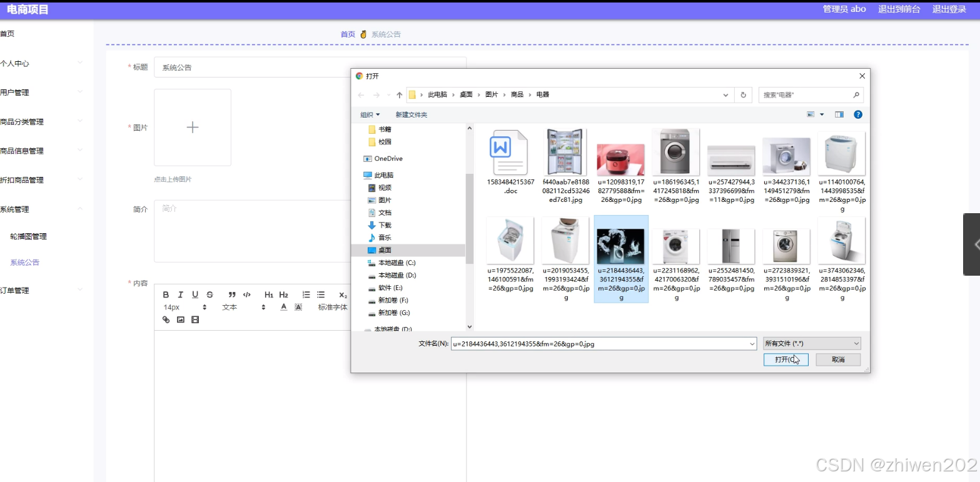The height and width of the screenshot is (482, 980).
Task: Click the 取消 button in the dialog
Action: pos(838,359)
